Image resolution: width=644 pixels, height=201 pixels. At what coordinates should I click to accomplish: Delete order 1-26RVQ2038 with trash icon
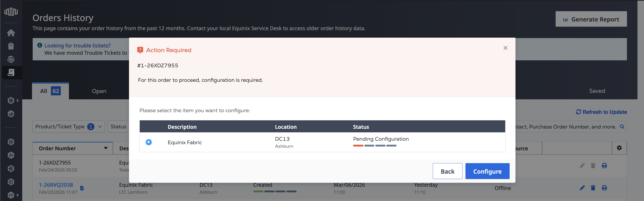(x=593, y=188)
